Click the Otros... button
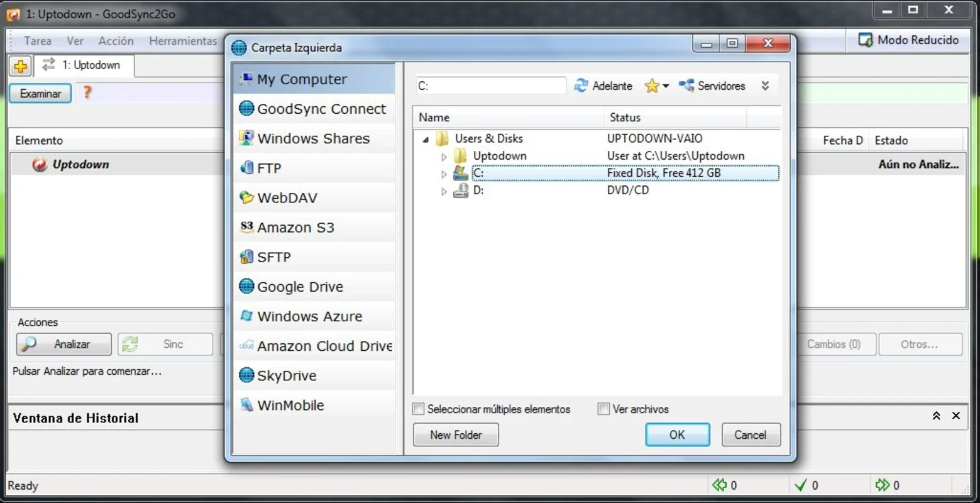 [x=920, y=344]
